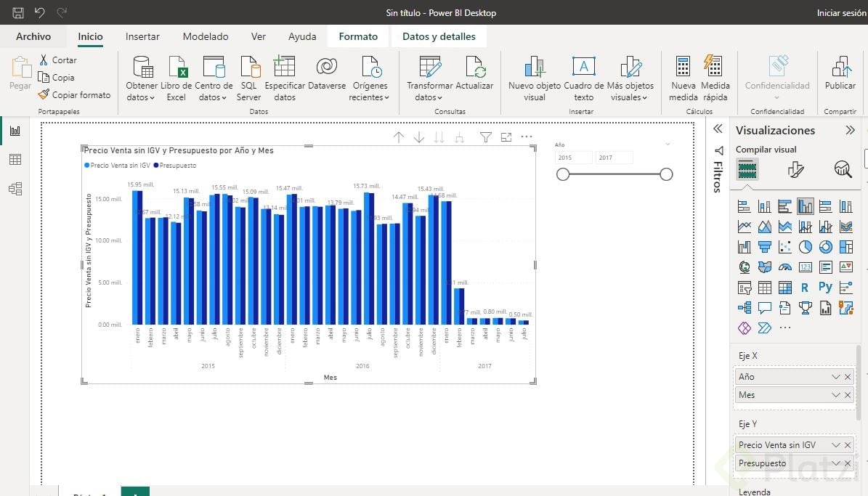Pick the KPI visualization
This screenshot has height=496, width=868.
pos(846,267)
